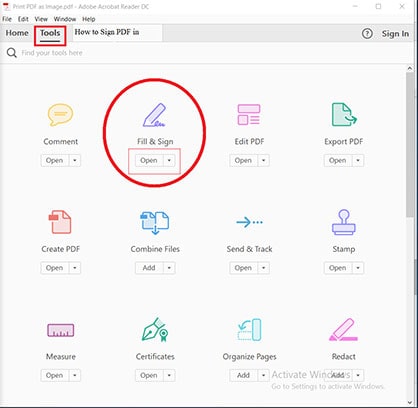Screen dimensions: 418x408
Task: Select the Fill & Sign pen icon
Action: click(x=154, y=115)
